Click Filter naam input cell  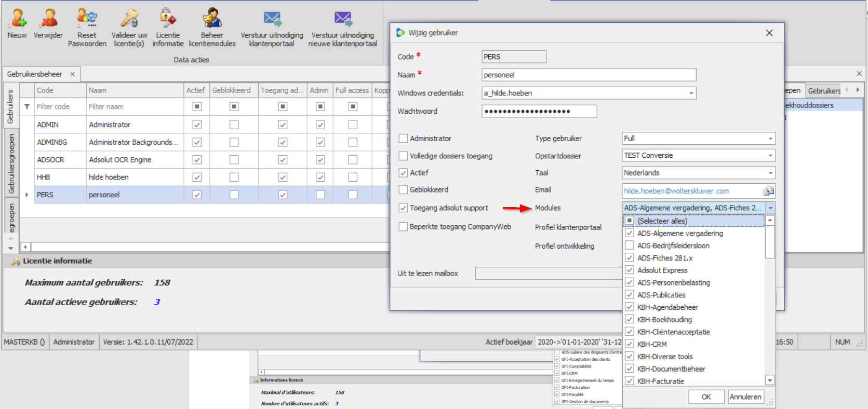pos(135,106)
